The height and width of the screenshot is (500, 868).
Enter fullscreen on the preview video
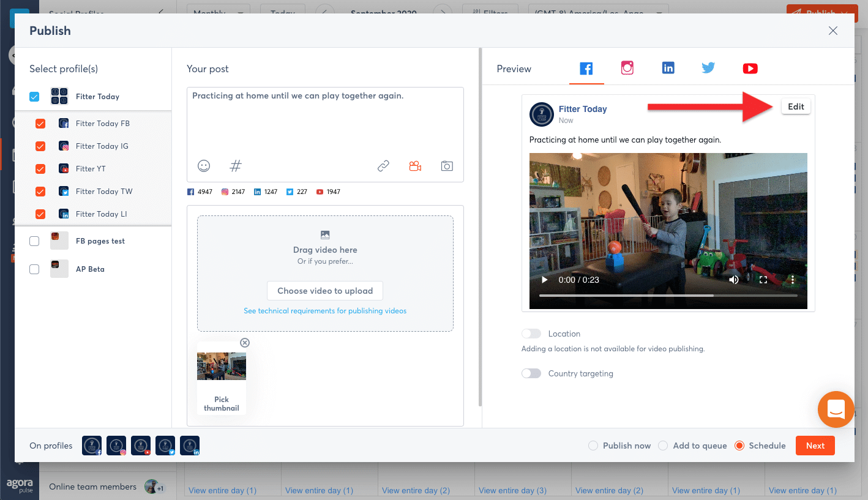tap(763, 280)
